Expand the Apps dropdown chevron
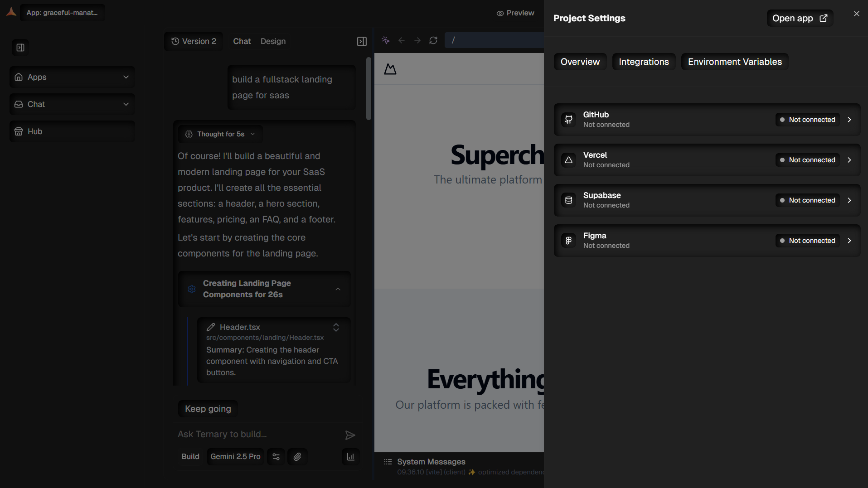The height and width of the screenshot is (488, 868). tap(126, 77)
